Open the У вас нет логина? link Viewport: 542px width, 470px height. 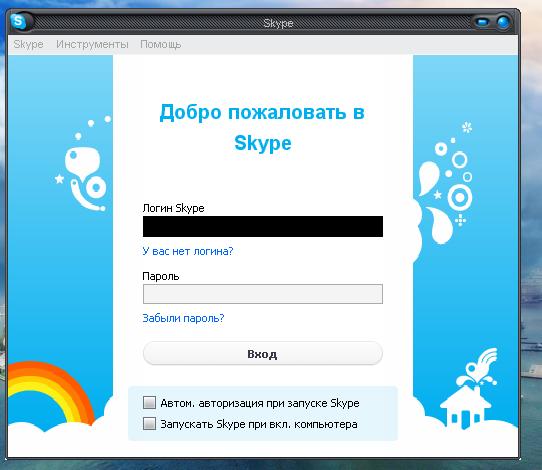coord(188,251)
